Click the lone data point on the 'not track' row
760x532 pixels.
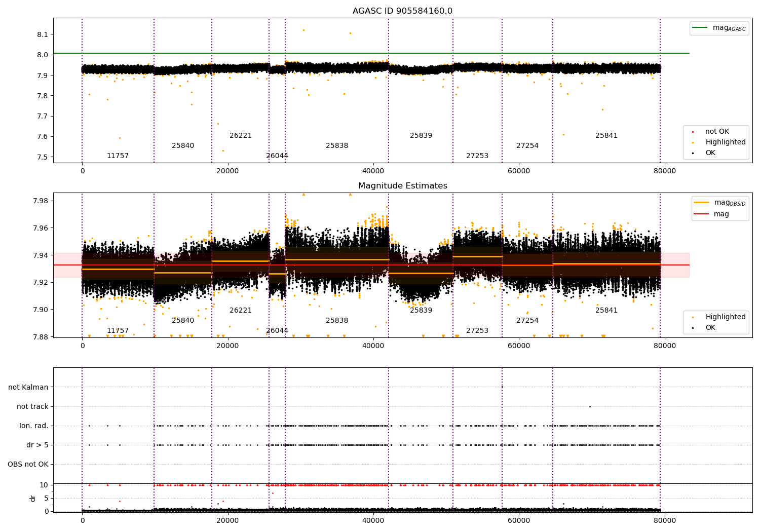tap(590, 406)
